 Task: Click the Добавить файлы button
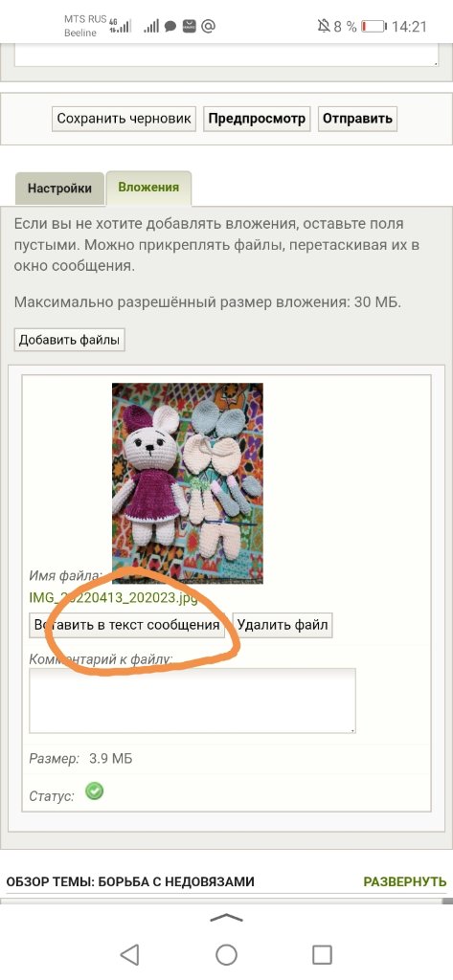[70, 340]
